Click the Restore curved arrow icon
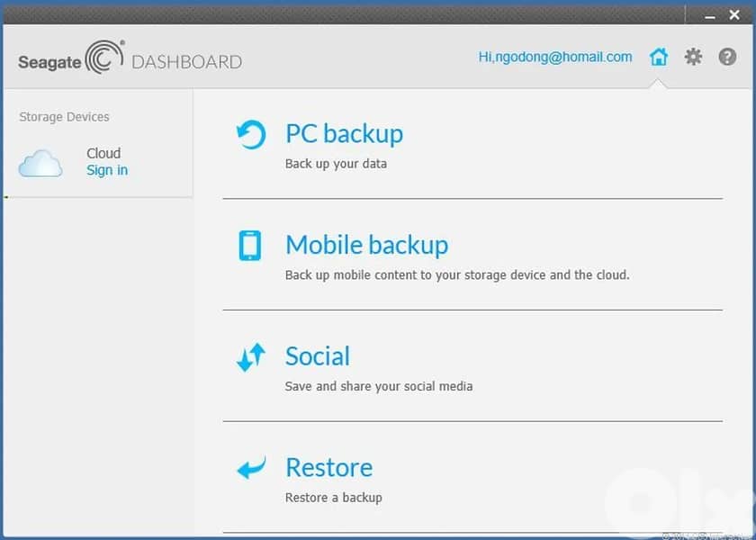Image resolution: width=756 pixels, height=540 pixels. click(251, 468)
